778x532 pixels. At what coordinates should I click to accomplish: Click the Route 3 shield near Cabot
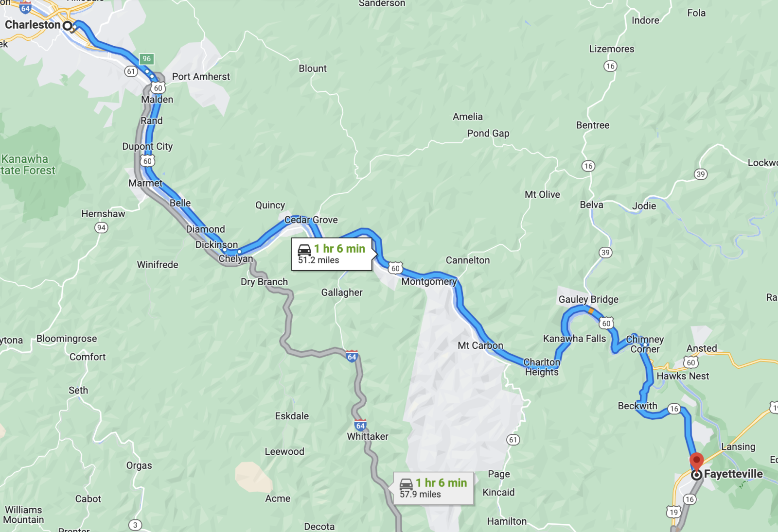tap(135, 525)
